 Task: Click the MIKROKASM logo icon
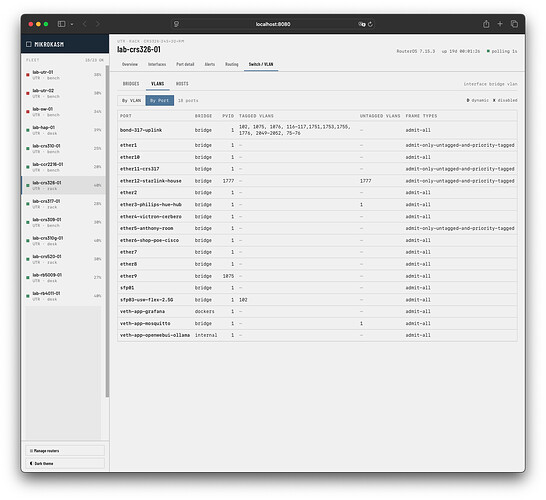[29, 44]
